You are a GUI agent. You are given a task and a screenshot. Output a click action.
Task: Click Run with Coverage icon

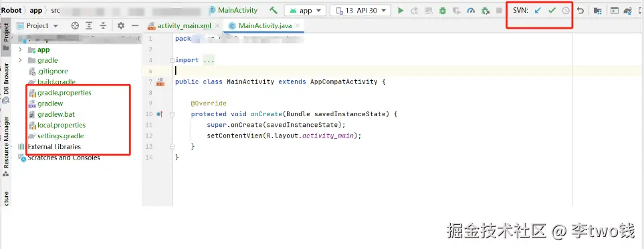[457, 11]
